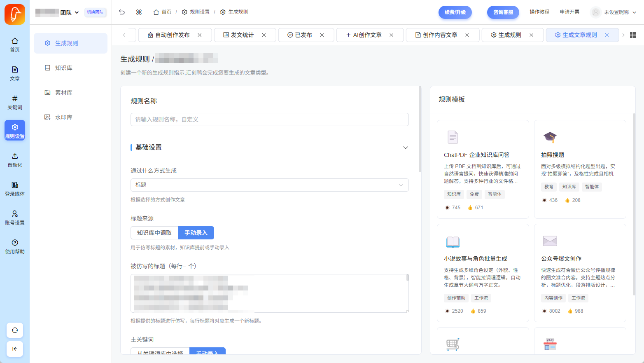Image resolution: width=644 pixels, height=363 pixels.
Task: Open the 文章 articles sidebar icon
Action: point(15,73)
